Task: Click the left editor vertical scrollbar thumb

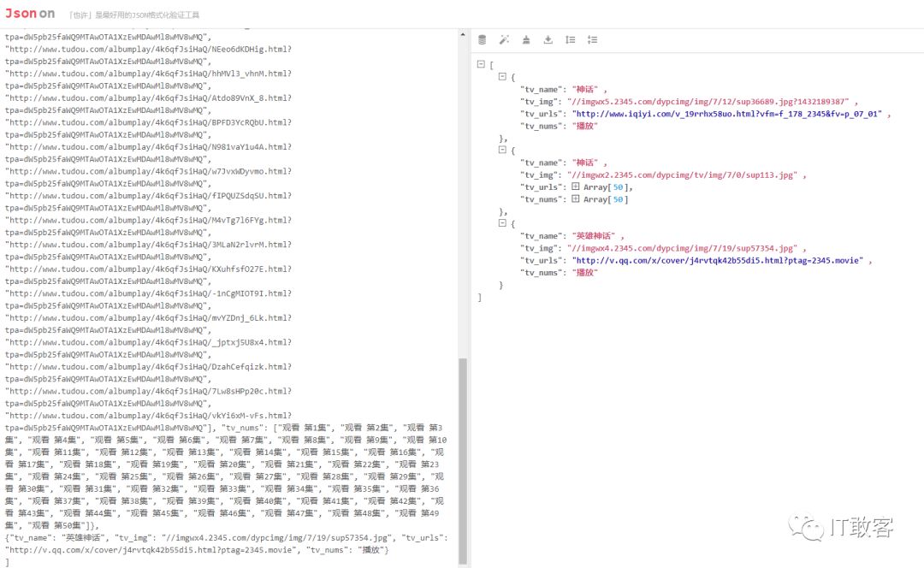Action: (463, 461)
